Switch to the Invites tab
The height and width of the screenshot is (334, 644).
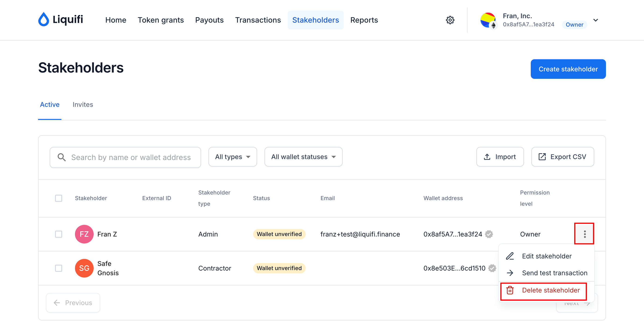tap(83, 104)
